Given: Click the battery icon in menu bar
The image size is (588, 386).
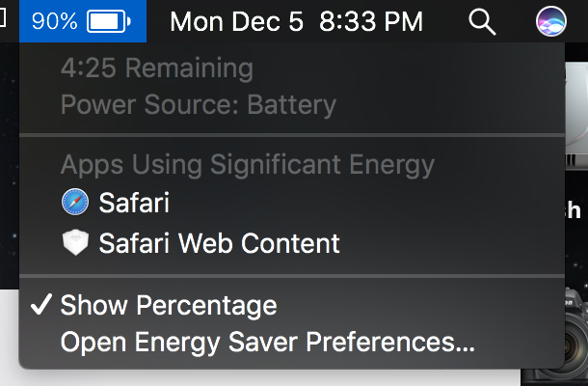Looking at the screenshot, I should (109, 21).
